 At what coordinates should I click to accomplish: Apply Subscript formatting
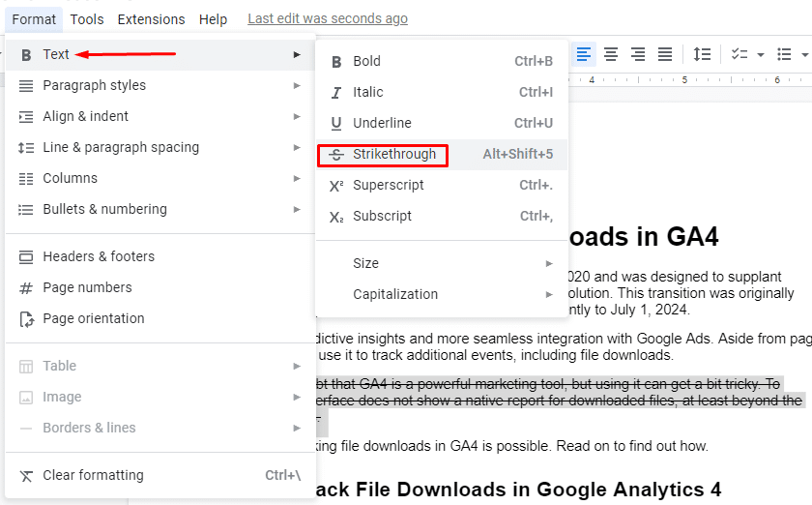[442, 216]
